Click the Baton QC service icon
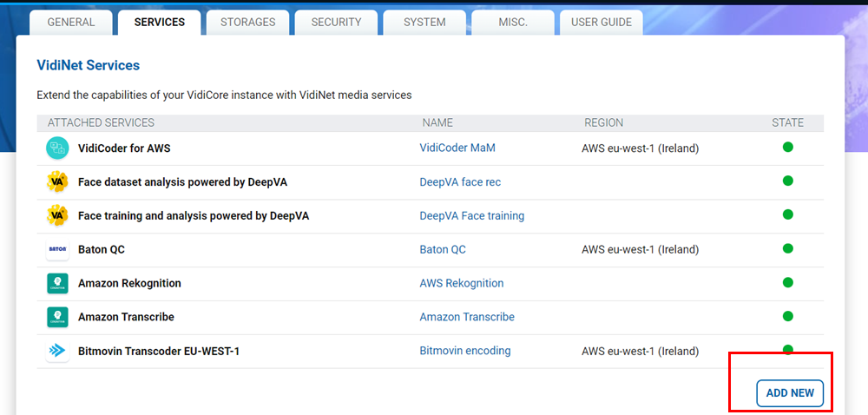This screenshot has height=415, width=868. 57,250
